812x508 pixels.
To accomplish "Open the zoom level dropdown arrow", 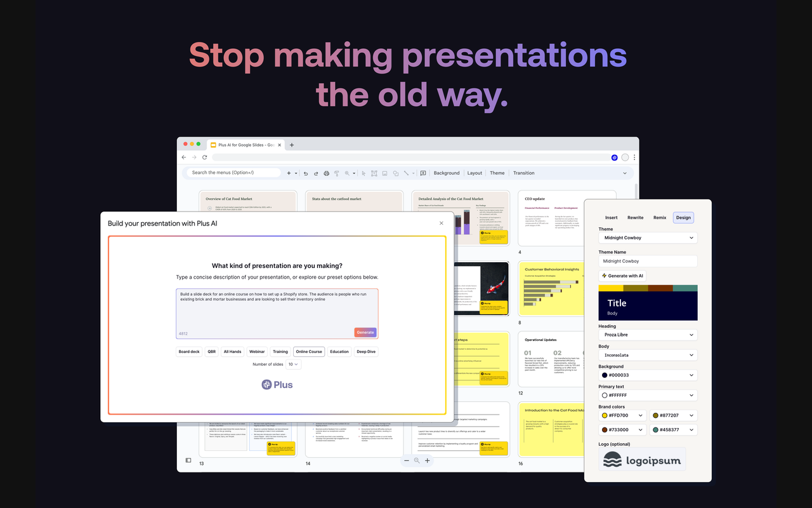I will tap(354, 173).
